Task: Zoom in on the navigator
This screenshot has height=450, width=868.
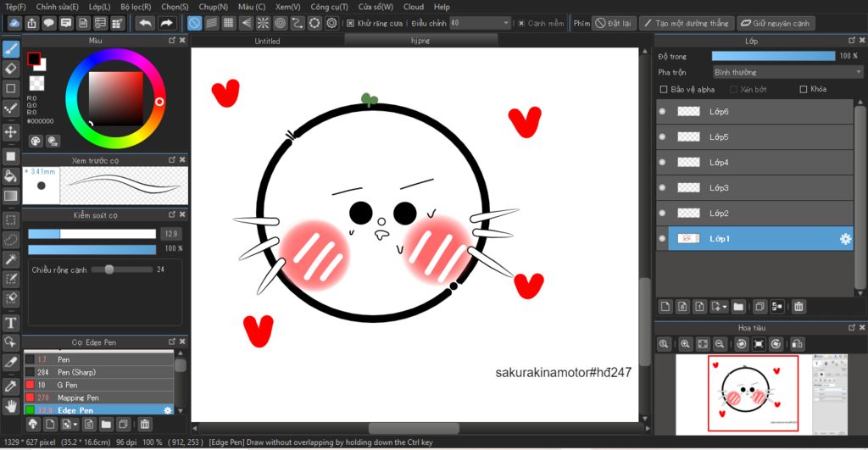Action: coord(685,344)
